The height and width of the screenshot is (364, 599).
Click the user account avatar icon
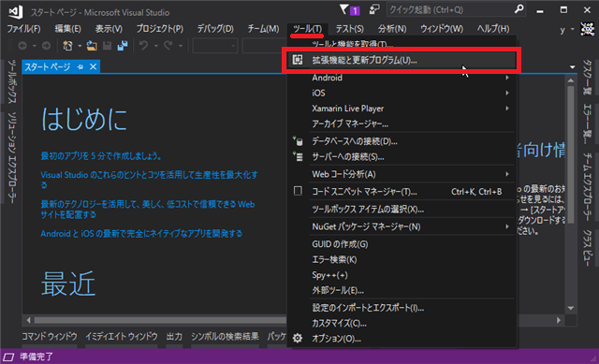[x=588, y=29]
